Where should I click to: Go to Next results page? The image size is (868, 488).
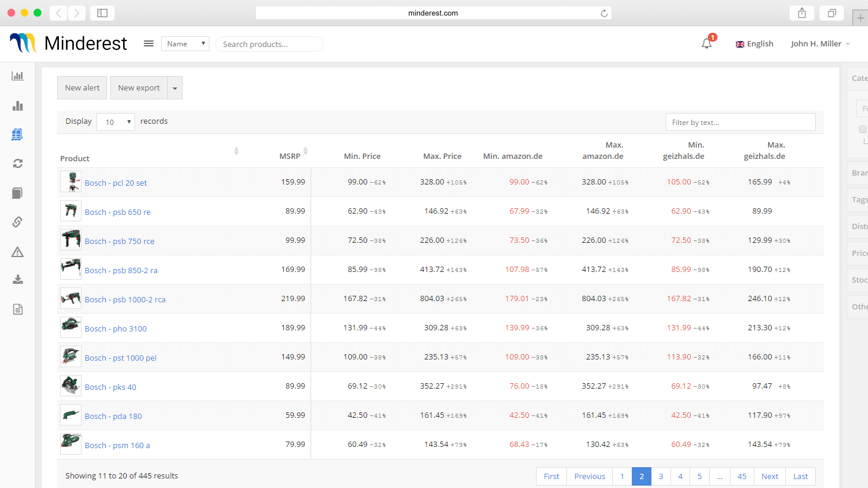click(770, 476)
